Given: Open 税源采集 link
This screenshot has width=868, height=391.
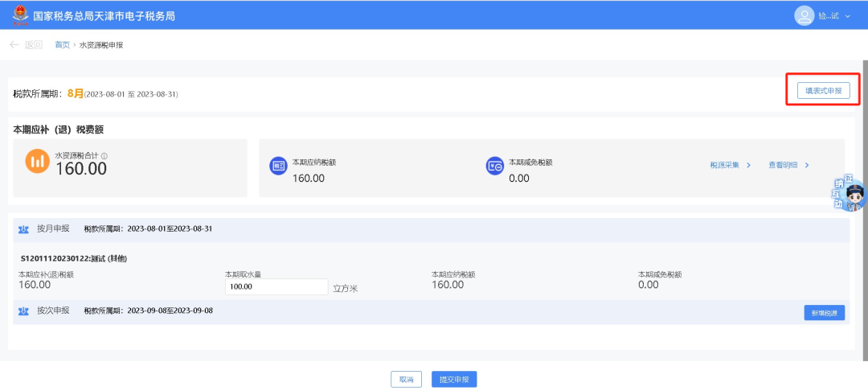Looking at the screenshot, I should coord(730,165).
